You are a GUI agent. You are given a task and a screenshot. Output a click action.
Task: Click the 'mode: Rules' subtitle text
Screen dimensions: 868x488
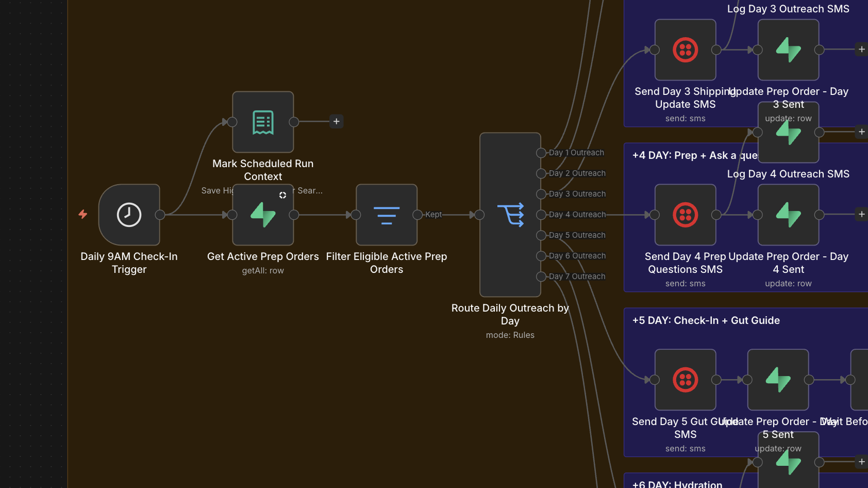click(510, 335)
